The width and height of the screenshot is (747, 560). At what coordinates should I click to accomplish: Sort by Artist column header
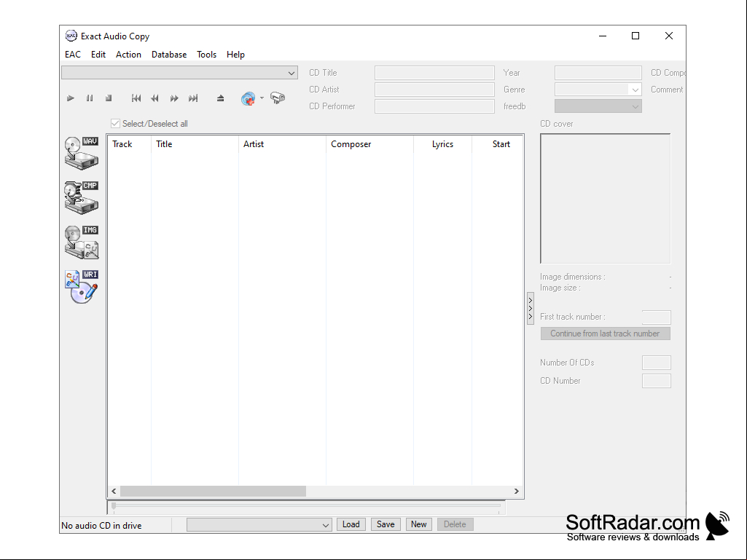point(282,143)
